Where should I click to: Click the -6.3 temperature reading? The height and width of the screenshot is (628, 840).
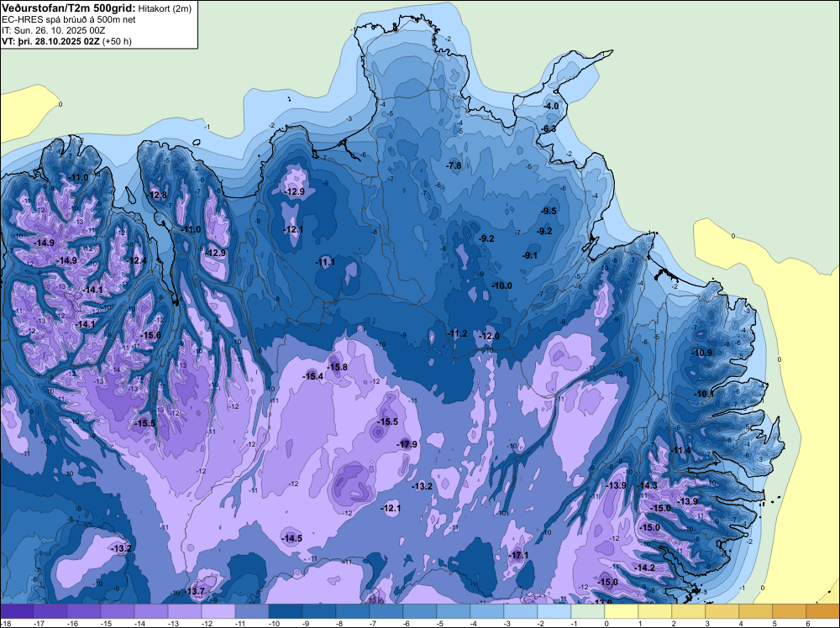point(549,129)
